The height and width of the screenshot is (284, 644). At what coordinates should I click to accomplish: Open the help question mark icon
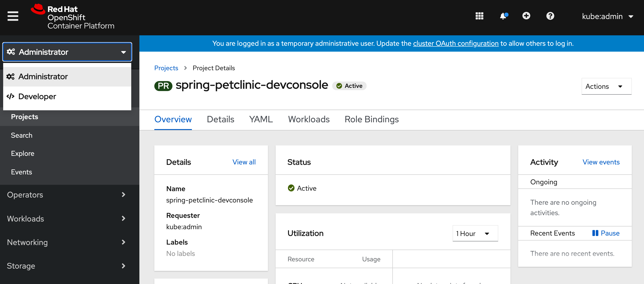click(550, 16)
